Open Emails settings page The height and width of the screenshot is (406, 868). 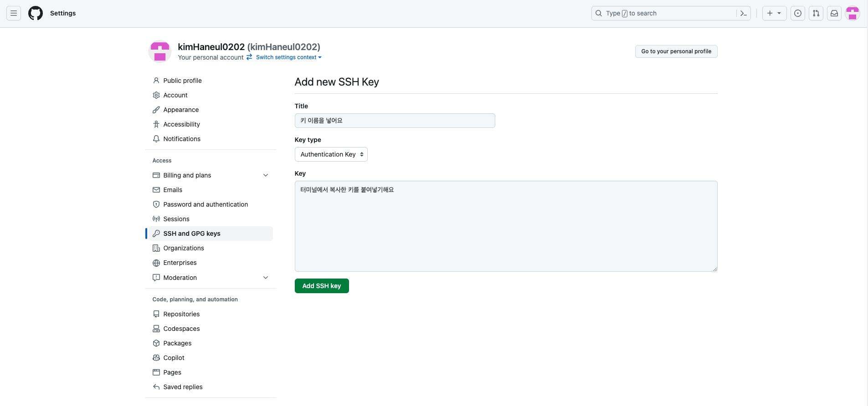[211, 190]
